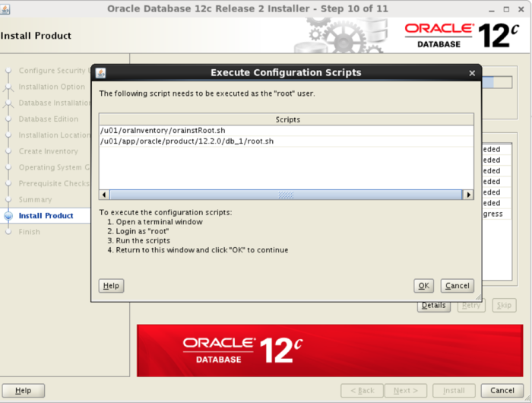The height and width of the screenshot is (403, 532).
Task: Click the scripts list left scroll arrow
Action: click(x=104, y=195)
